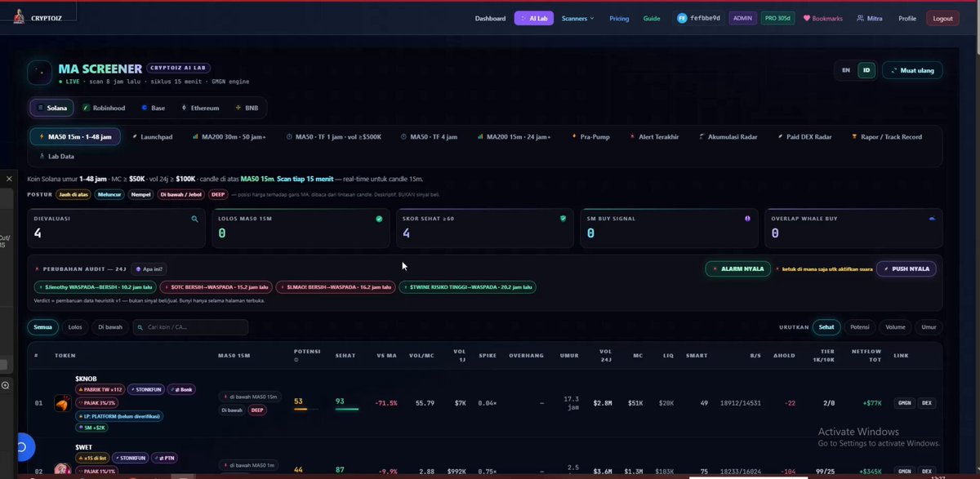Toggle PUSH NYALA notifications
This screenshot has height=479, width=980.
pos(906,268)
